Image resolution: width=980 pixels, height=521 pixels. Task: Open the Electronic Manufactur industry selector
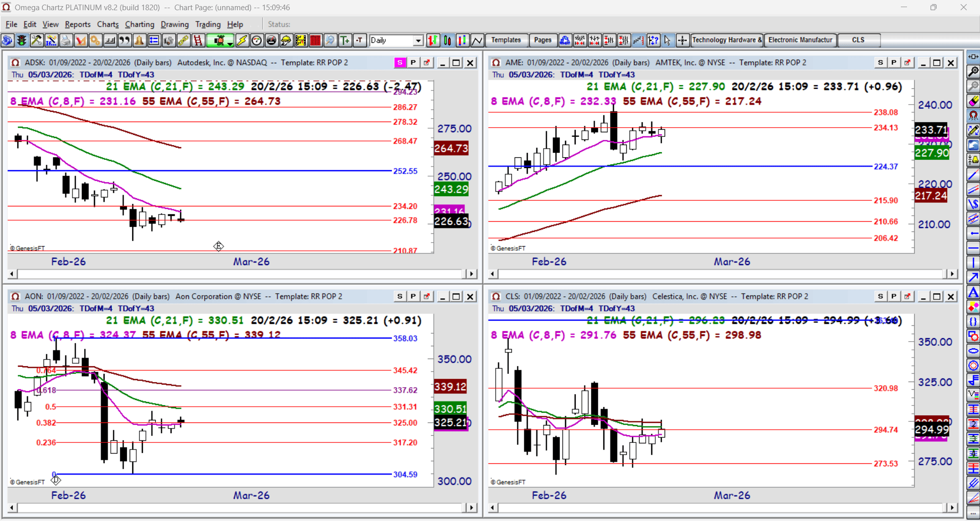pos(800,40)
